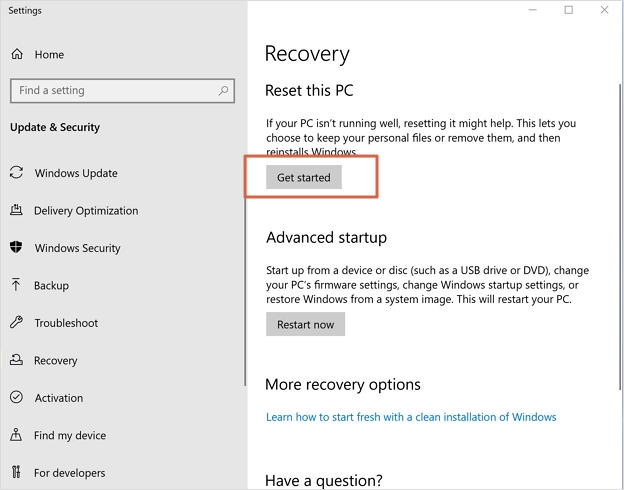
Task: Click the Delivery Optimization icon
Action: [16, 211]
